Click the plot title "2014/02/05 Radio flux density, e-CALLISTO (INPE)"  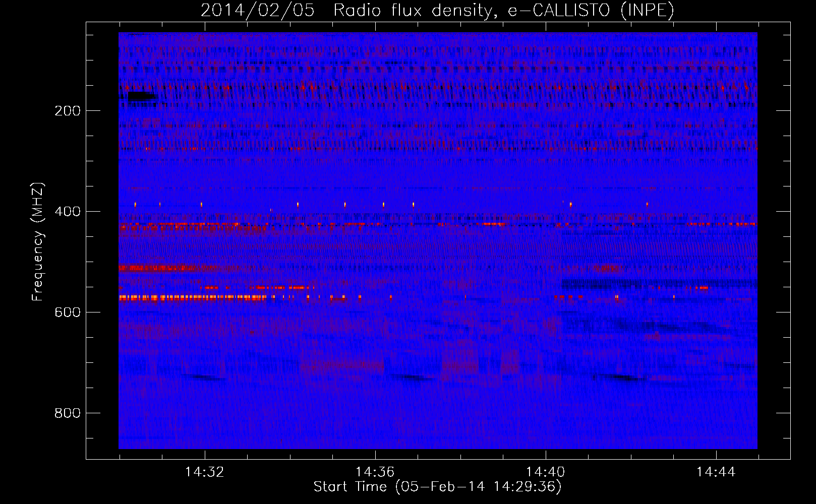click(x=437, y=10)
